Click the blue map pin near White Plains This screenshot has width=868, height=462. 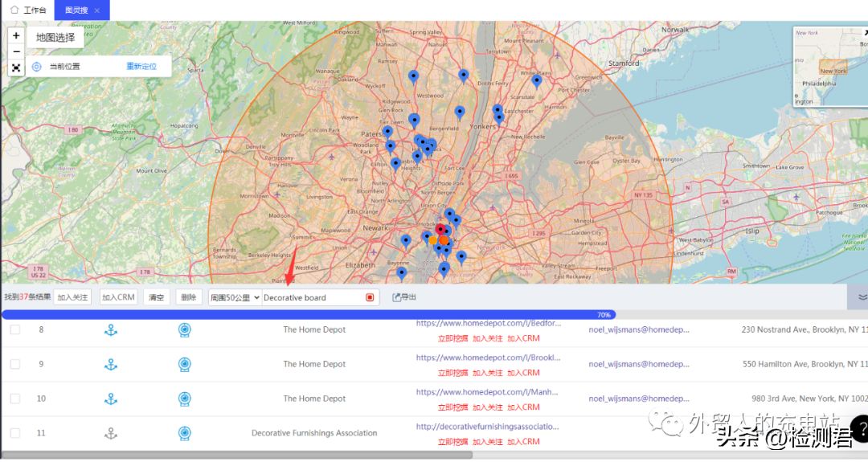click(x=536, y=81)
